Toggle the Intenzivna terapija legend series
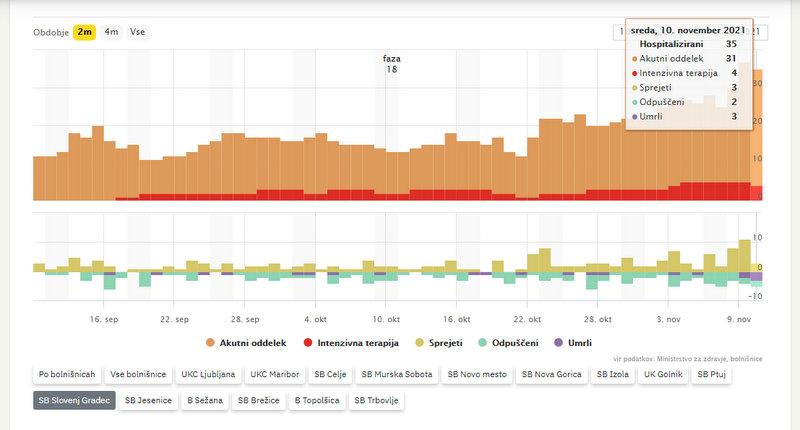Image resolution: width=800 pixels, height=430 pixels. click(350, 344)
